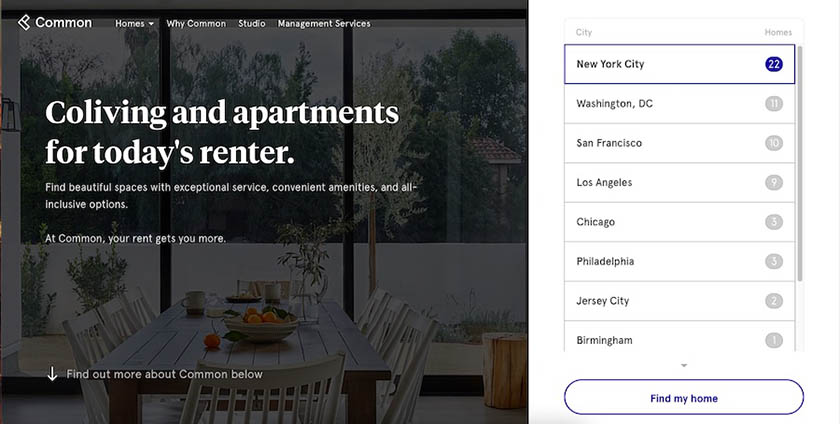
Task: Open the Why Common menu item
Action: tap(196, 24)
